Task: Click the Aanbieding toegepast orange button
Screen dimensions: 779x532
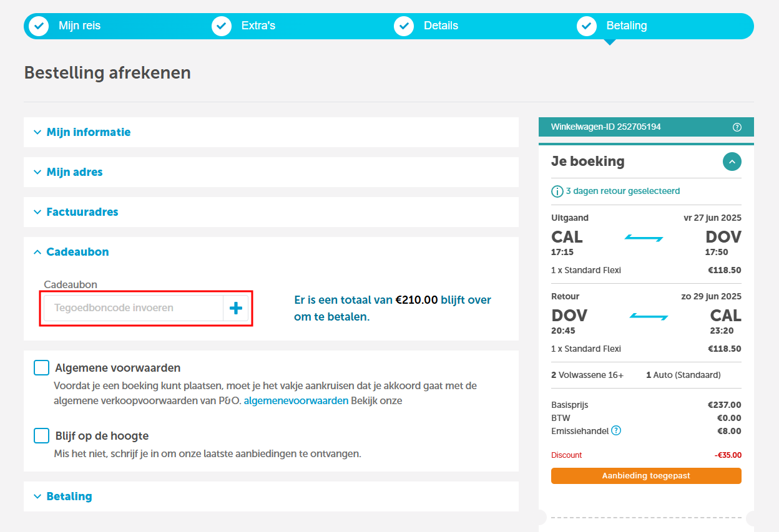Action: (x=646, y=476)
